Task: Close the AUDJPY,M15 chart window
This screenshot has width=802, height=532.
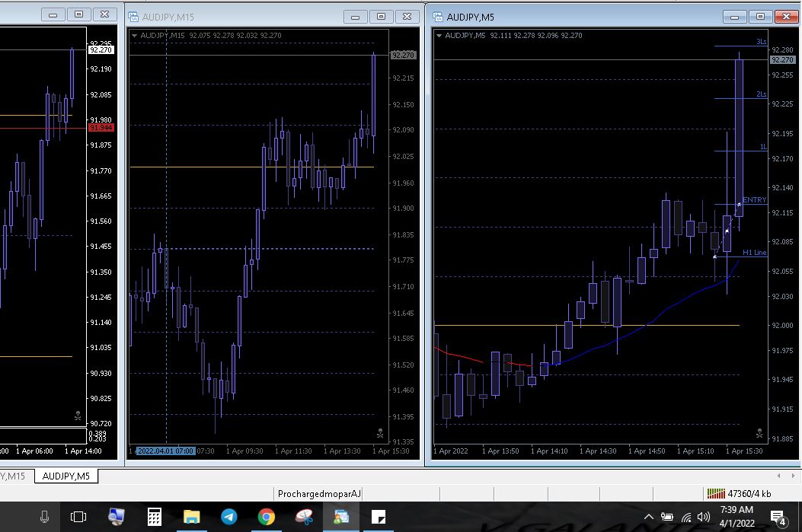Action: click(407, 17)
